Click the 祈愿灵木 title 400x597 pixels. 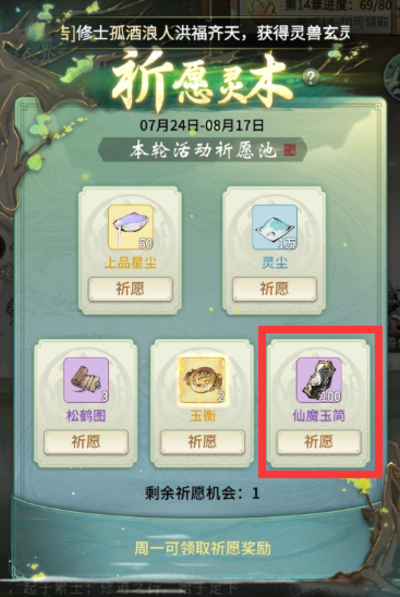coord(202,79)
